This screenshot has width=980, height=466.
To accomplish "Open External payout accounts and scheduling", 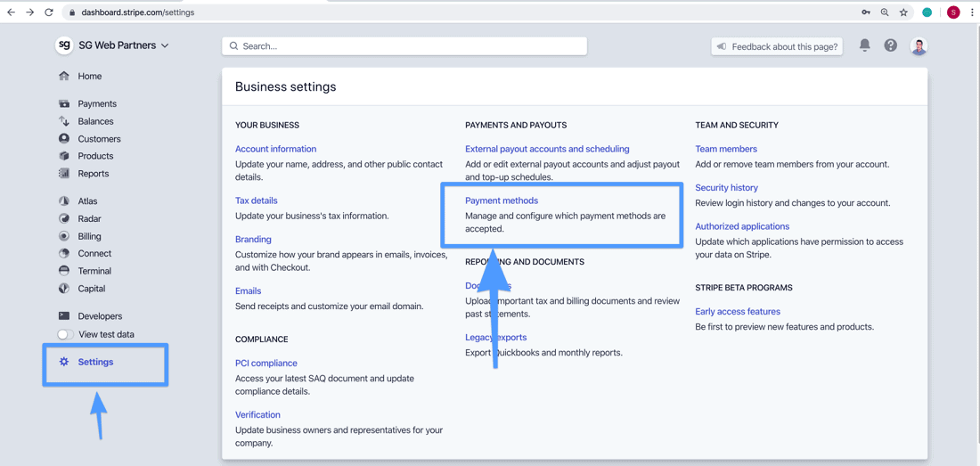I will coord(547,149).
